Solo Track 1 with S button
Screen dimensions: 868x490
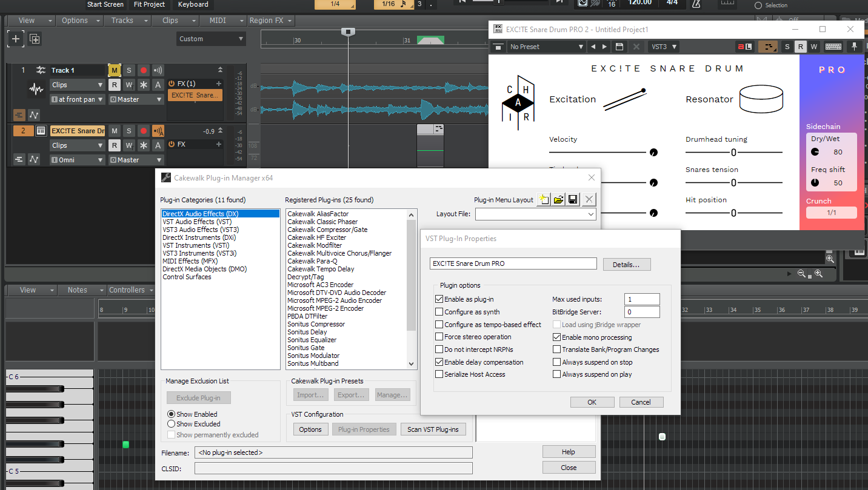click(129, 70)
